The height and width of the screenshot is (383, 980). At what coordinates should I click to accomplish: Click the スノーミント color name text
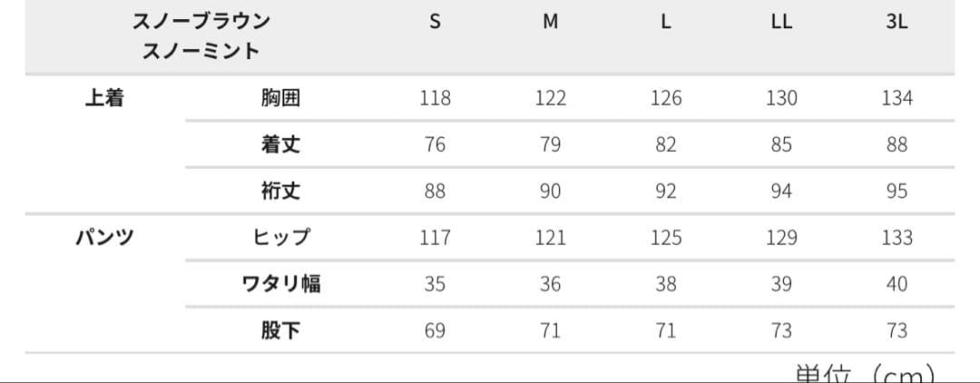[x=201, y=51]
